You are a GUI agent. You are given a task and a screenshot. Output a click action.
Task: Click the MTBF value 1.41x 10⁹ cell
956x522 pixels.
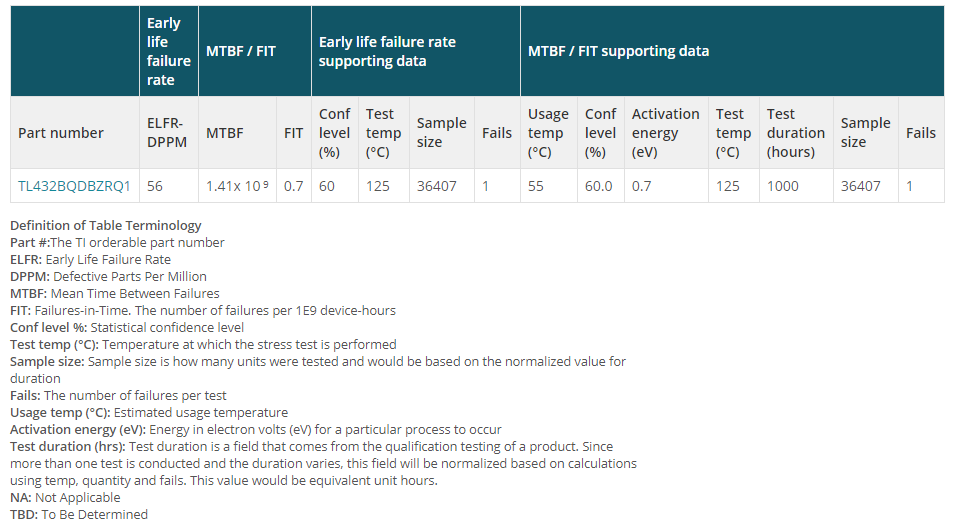coord(237,186)
